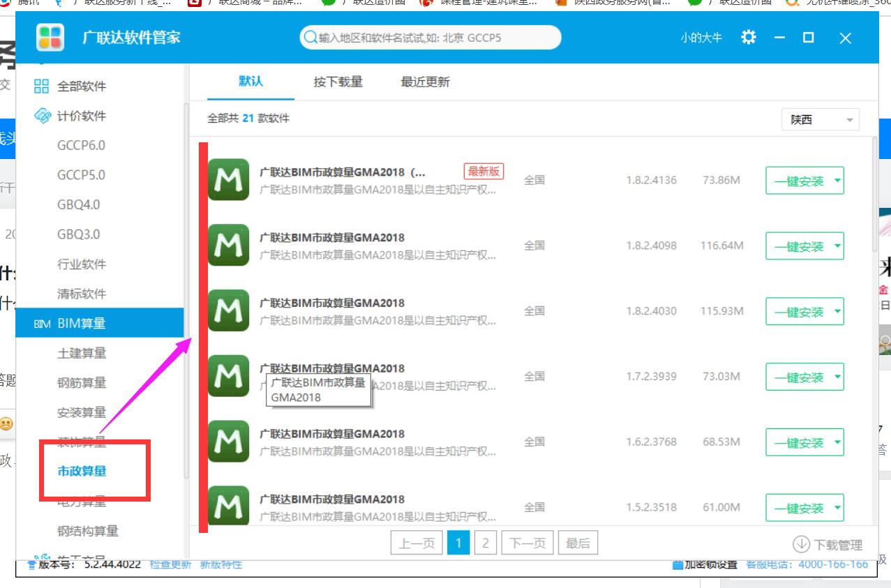This screenshot has height=588, width=891.
Task: Select page 1 in pagination
Action: [458, 543]
